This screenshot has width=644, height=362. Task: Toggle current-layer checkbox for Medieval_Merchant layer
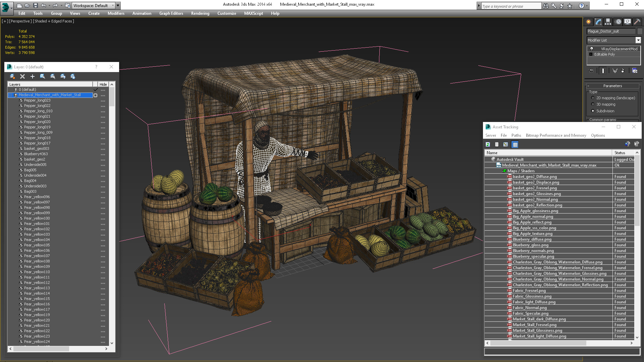click(x=95, y=95)
